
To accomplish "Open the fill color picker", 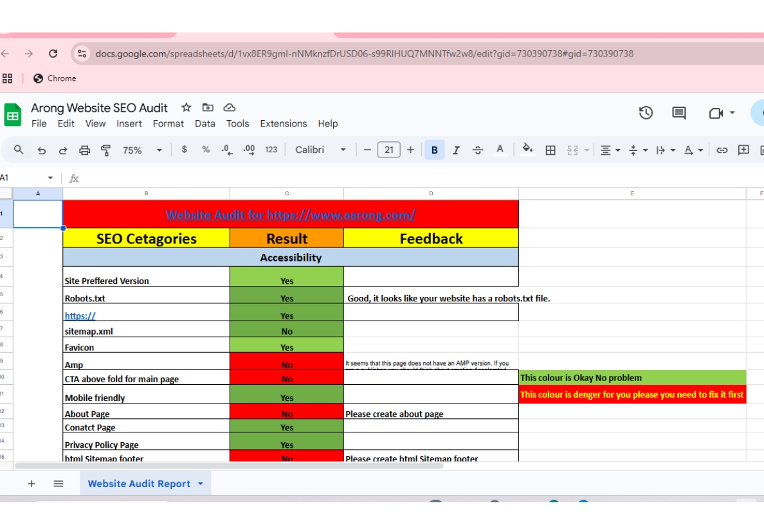I will [527, 150].
